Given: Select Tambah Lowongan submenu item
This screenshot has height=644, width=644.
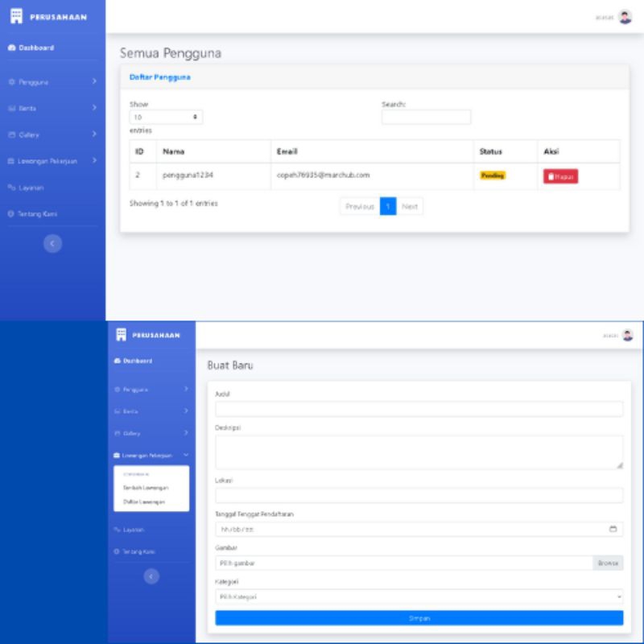Looking at the screenshot, I should [x=146, y=488].
